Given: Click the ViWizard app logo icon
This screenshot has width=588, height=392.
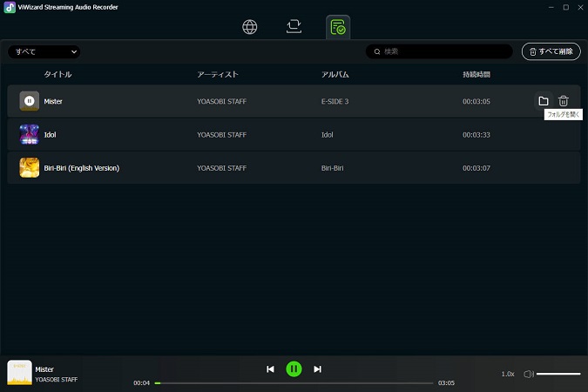Looking at the screenshot, I should click(10, 7).
